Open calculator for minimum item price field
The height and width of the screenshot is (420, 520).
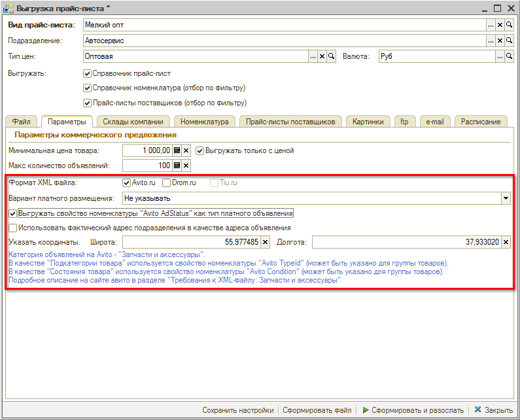(177, 150)
